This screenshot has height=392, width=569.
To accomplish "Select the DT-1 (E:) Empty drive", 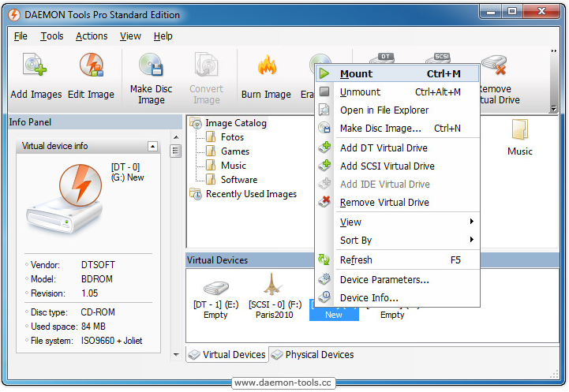I will click(x=216, y=300).
